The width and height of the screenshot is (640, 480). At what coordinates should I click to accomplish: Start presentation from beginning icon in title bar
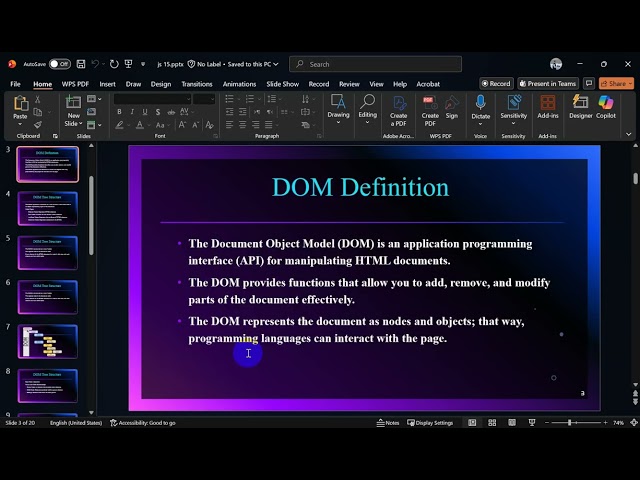(129, 64)
